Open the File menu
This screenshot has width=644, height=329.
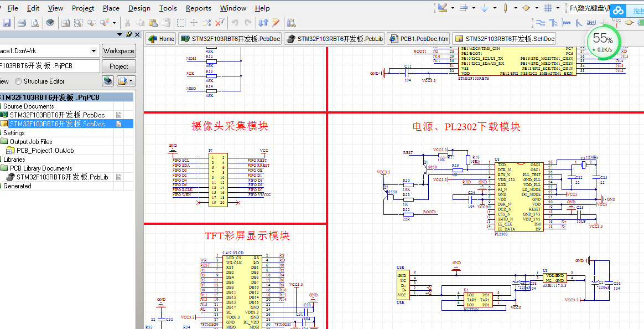coord(13,8)
